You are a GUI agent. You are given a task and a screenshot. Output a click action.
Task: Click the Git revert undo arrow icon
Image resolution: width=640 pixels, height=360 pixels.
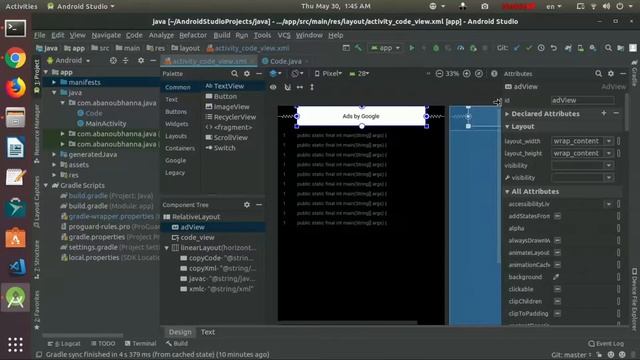tap(553, 48)
